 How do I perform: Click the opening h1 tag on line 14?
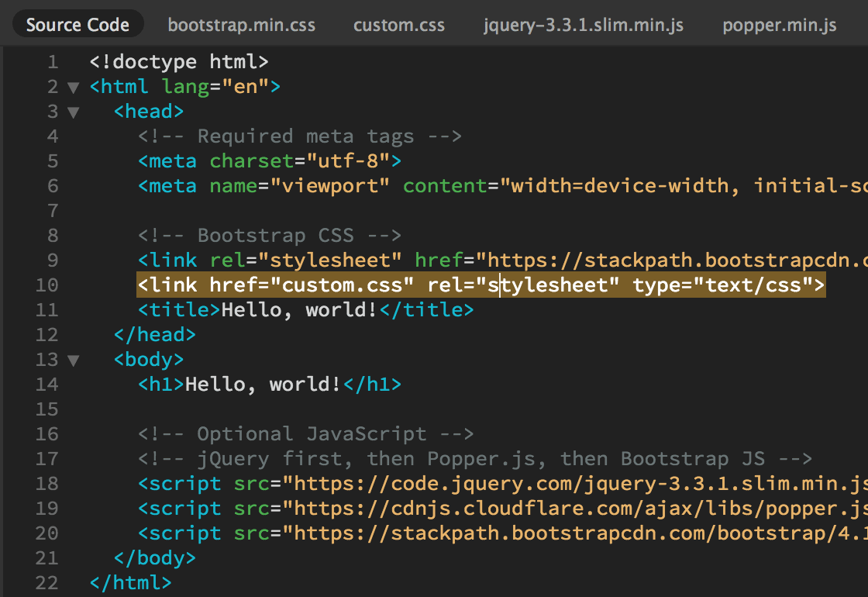coord(161,384)
